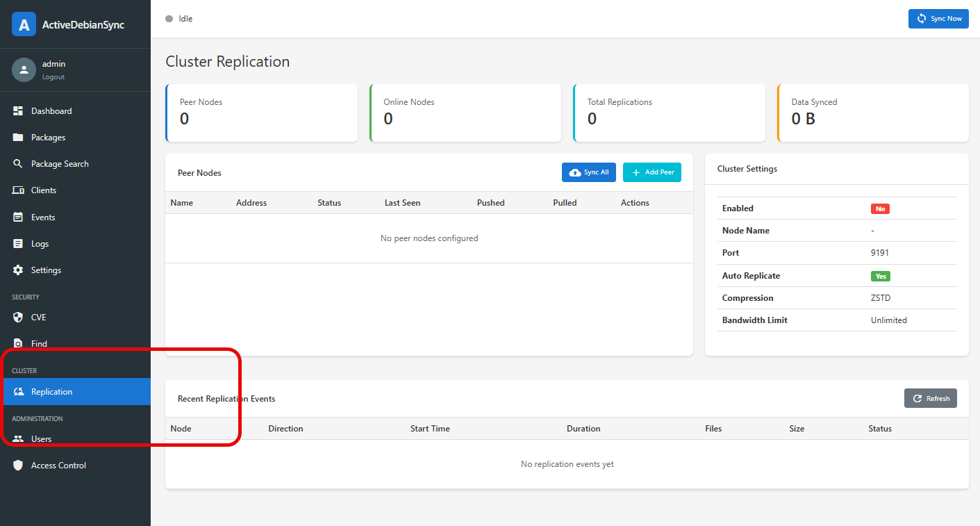Viewport: 980px width, 526px height.
Task: Click the Add Peer button
Action: [x=651, y=172]
